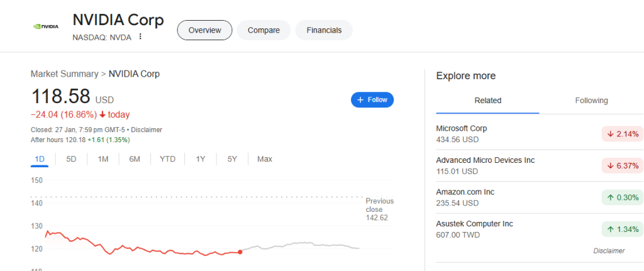Switch chart to YTD range
This screenshot has width=644, height=271.
point(167,159)
